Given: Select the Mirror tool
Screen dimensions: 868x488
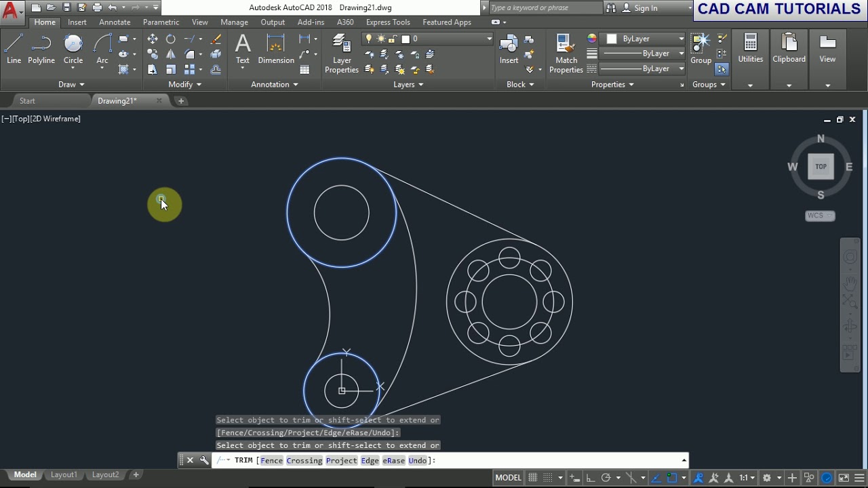Looking at the screenshot, I should 171,54.
